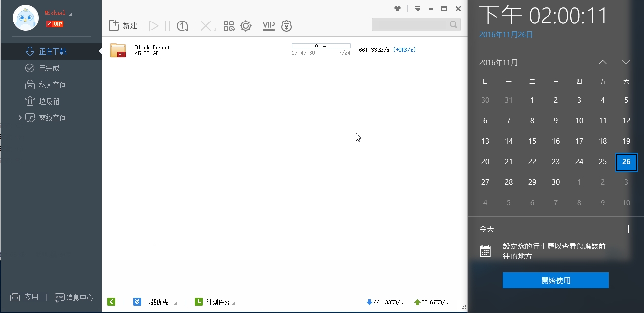Click the 2016年11月 month header

(x=499, y=62)
